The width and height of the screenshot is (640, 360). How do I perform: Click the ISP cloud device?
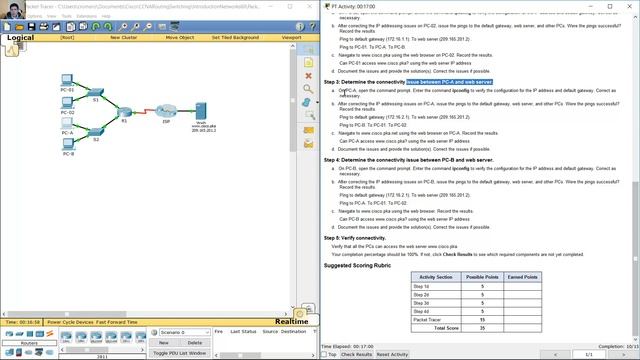click(x=166, y=112)
